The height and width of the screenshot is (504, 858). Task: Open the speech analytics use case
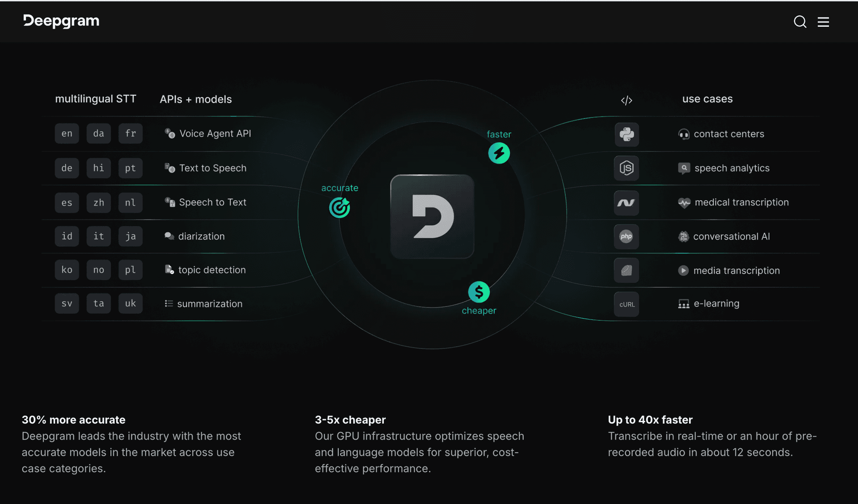(x=732, y=168)
